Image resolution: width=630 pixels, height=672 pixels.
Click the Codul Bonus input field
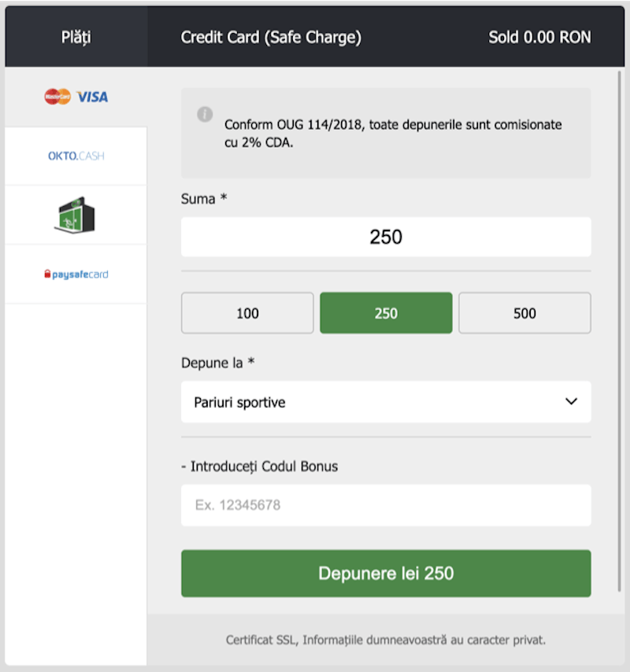tap(385, 504)
